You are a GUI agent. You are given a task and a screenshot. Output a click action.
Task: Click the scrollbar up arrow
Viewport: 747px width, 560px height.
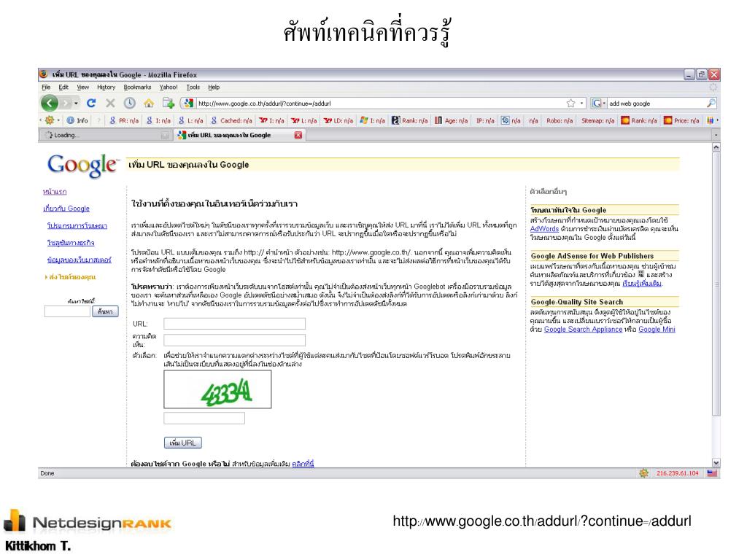click(716, 147)
